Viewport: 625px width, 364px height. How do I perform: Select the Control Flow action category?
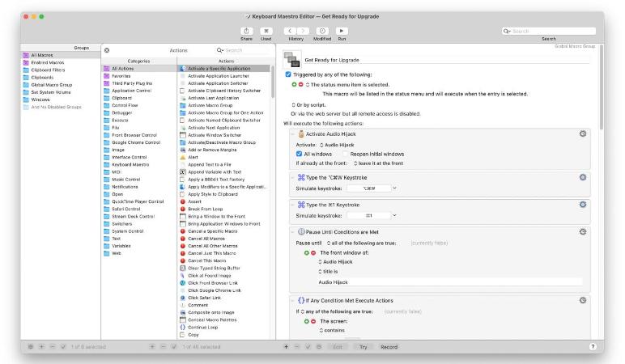click(124, 105)
